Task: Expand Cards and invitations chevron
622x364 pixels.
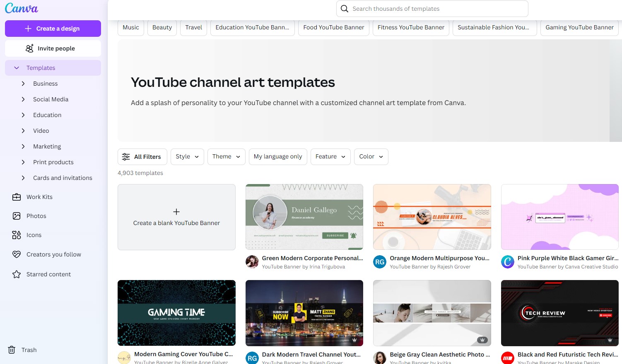Action: pyautogui.click(x=23, y=178)
